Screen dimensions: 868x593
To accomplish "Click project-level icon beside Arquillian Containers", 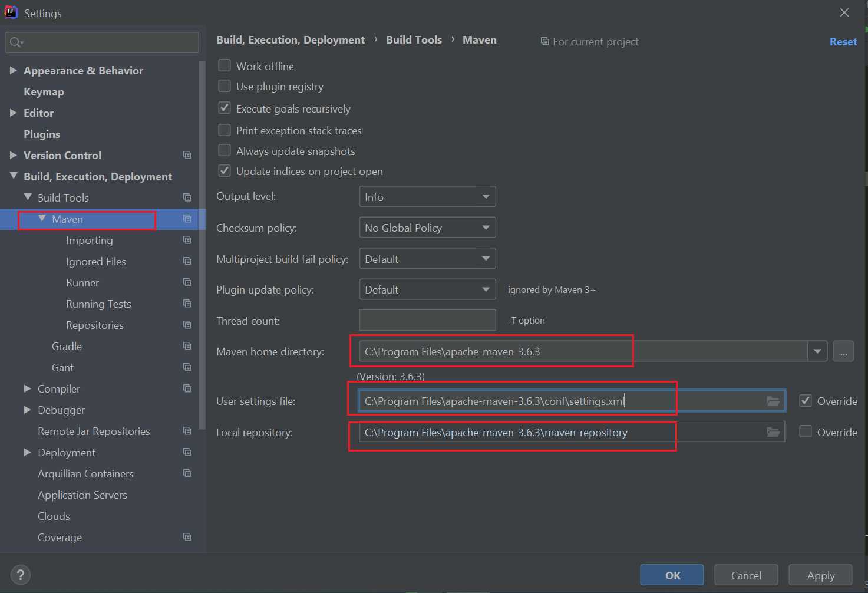I will tap(187, 473).
